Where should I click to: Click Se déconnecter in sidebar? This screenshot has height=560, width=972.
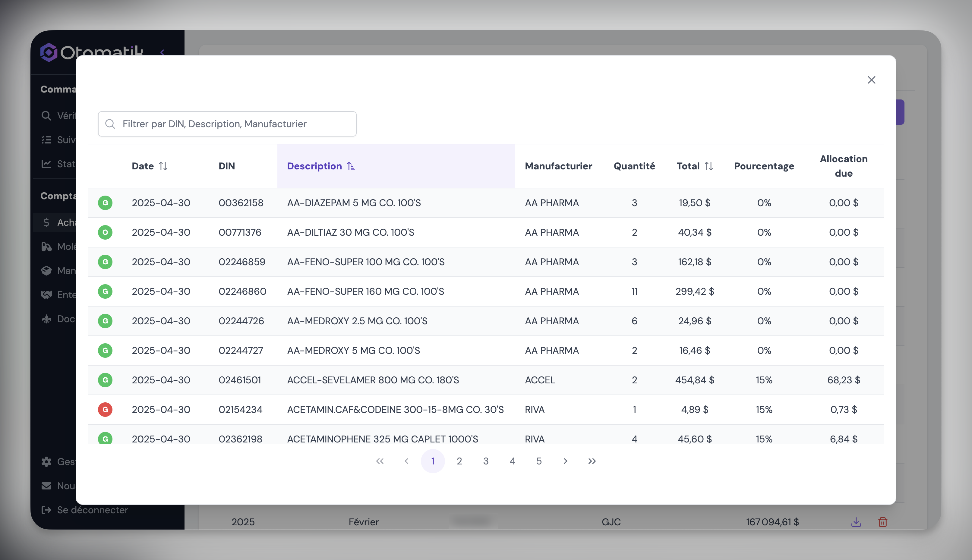(x=92, y=510)
